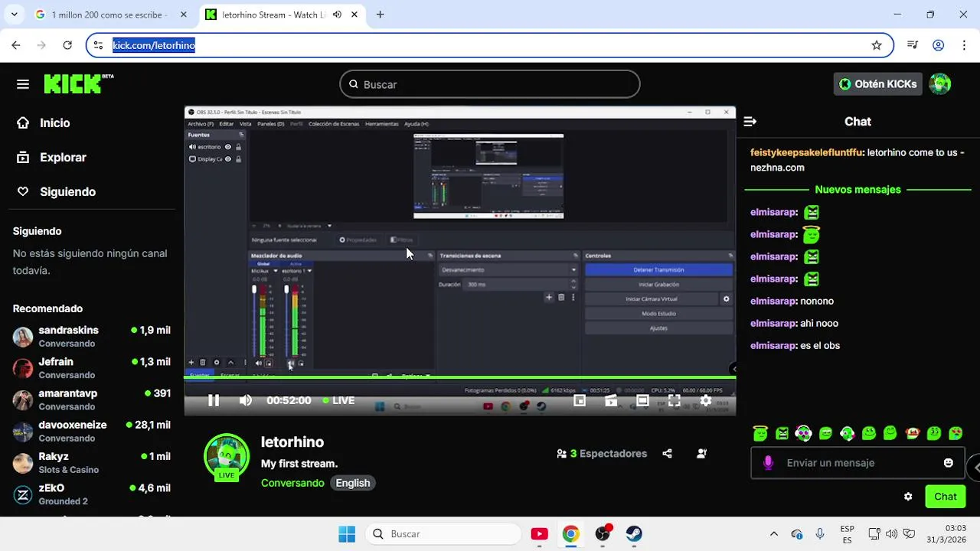
Task: Reload the page
Action: (x=67, y=45)
